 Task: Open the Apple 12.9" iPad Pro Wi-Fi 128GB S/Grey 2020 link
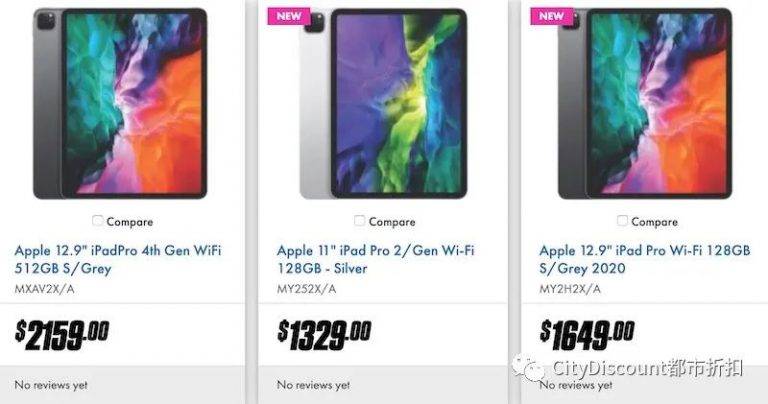[645, 260]
